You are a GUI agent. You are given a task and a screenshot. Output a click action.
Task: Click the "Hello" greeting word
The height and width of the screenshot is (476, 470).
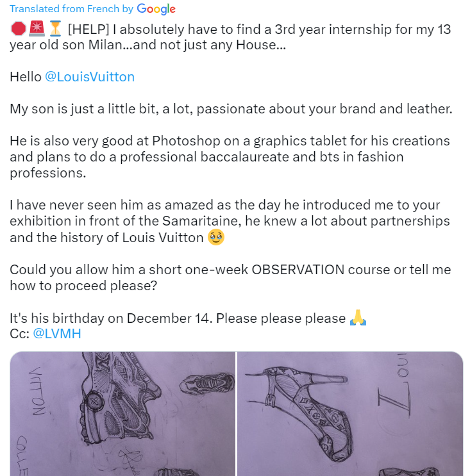pos(25,77)
